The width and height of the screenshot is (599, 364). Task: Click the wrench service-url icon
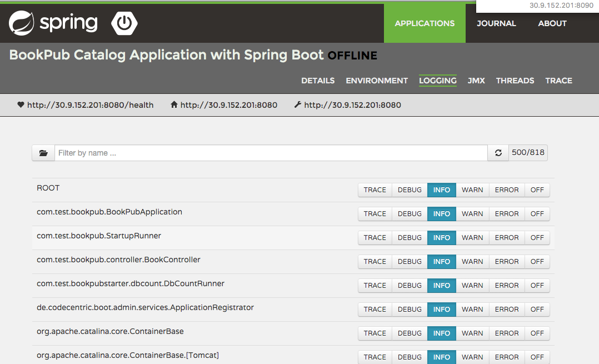click(x=297, y=104)
